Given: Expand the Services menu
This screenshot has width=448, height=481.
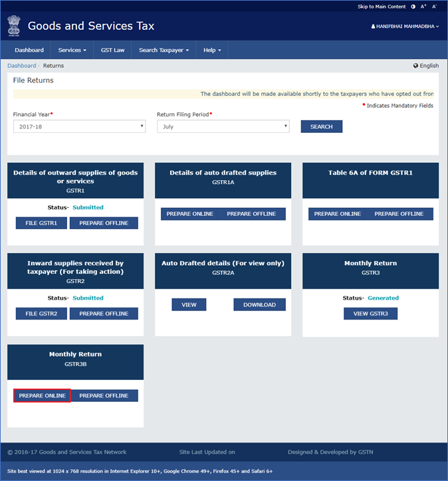Looking at the screenshot, I should [72, 50].
